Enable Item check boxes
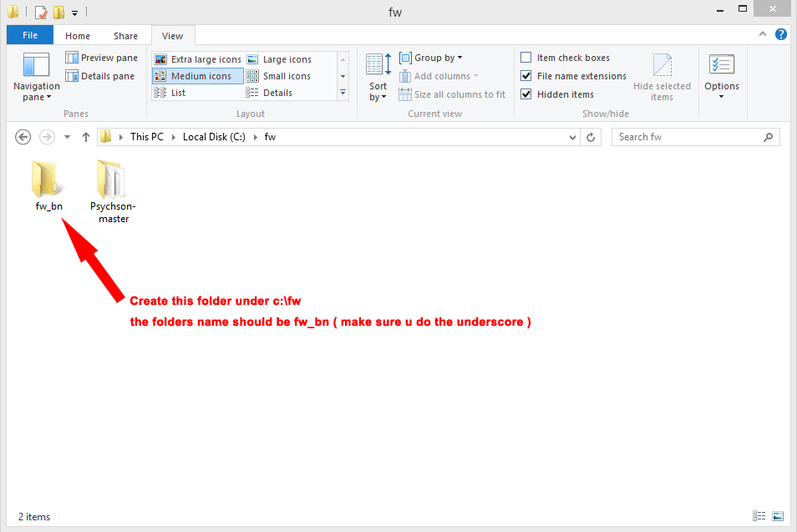 click(526, 58)
